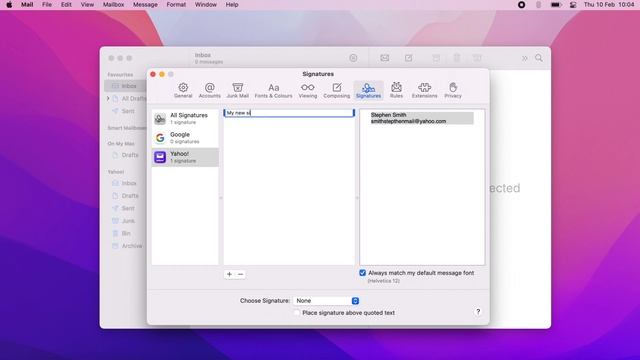Open the Mail menu in menu bar
The image size is (640, 360).
tap(27, 5)
